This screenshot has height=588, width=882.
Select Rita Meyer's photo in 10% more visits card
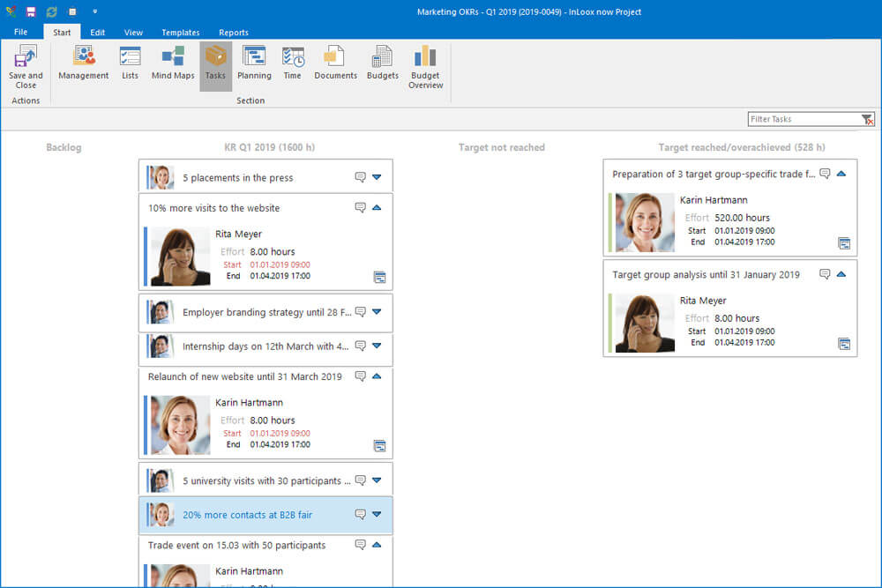click(x=180, y=257)
